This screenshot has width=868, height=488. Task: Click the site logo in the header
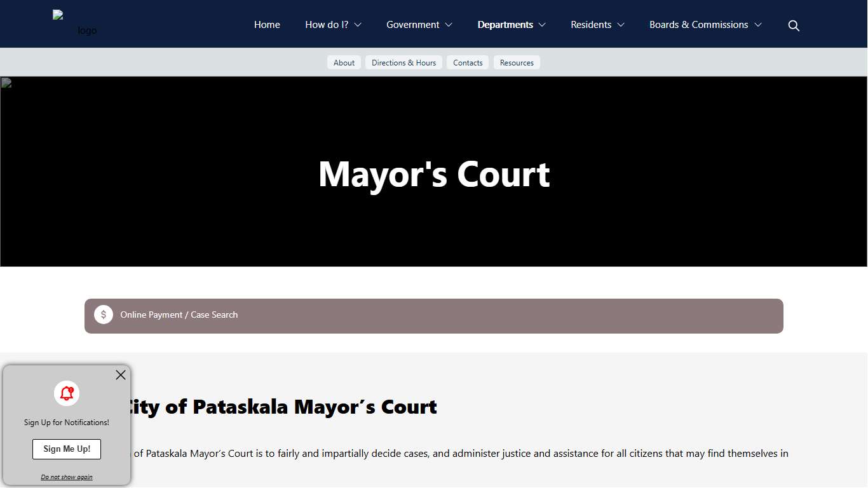pyautogui.click(x=74, y=24)
